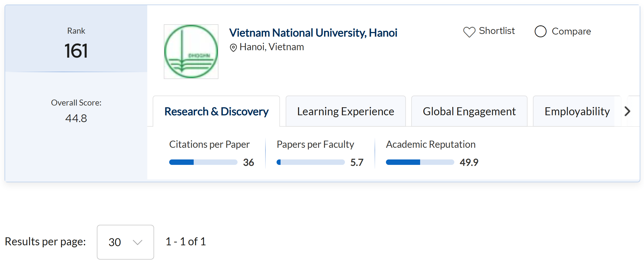This screenshot has width=644, height=263.
Task: Click the Shortlist heart icon
Action: pyautogui.click(x=469, y=32)
